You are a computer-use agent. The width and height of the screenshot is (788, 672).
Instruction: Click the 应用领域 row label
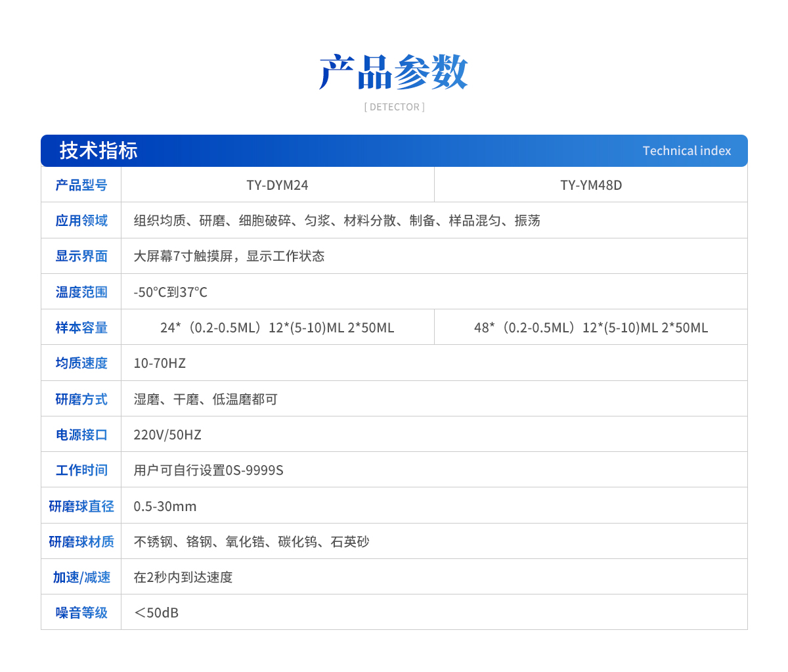coord(81,221)
